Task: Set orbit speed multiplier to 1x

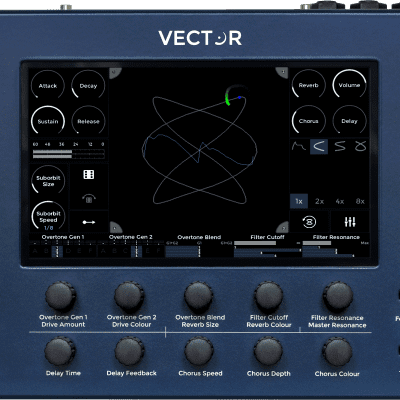Action: (x=299, y=201)
